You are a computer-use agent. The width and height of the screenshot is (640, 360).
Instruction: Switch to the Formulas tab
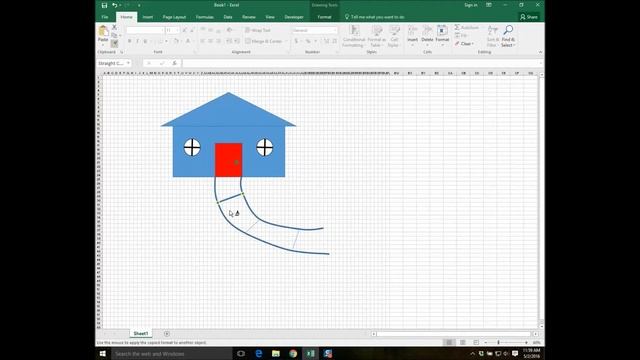coord(204,17)
